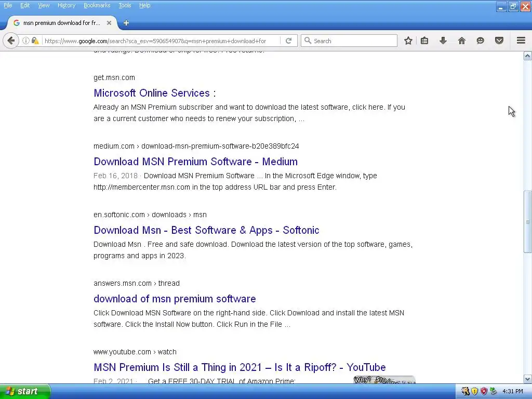Open a new tab with plus icon

126,23
